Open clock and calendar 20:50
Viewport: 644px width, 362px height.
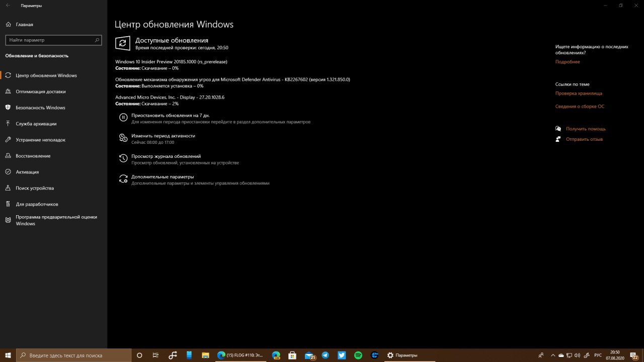[x=615, y=355]
